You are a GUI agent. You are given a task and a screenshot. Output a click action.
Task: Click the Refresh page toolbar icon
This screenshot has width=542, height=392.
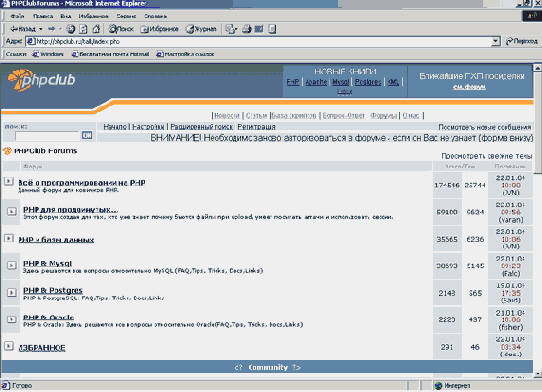click(83, 29)
